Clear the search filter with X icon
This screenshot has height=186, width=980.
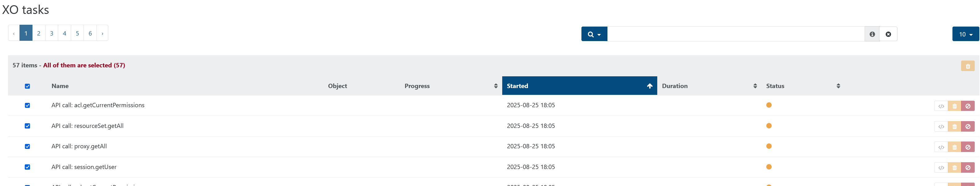pos(888,34)
